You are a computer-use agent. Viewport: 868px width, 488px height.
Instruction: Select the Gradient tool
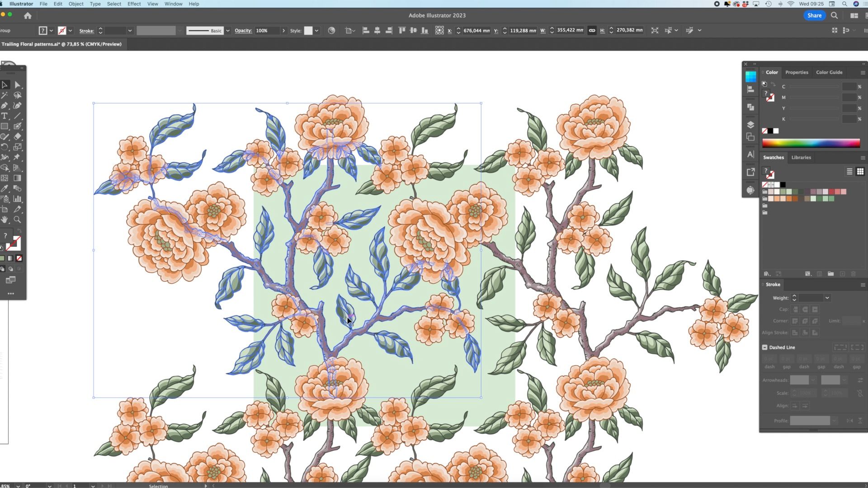pyautogui.click(x=17, y=178)
